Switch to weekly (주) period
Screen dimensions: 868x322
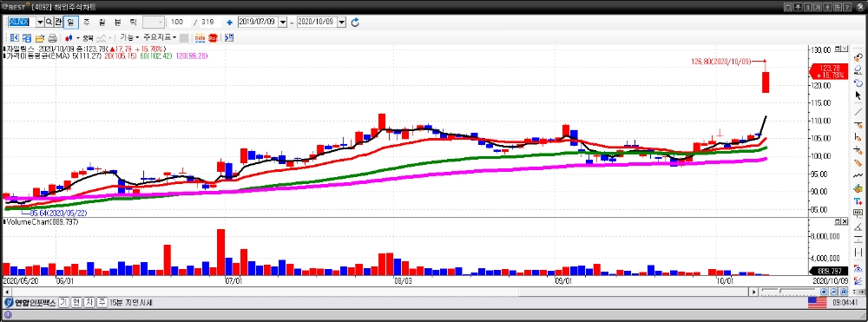pos(86,22)
